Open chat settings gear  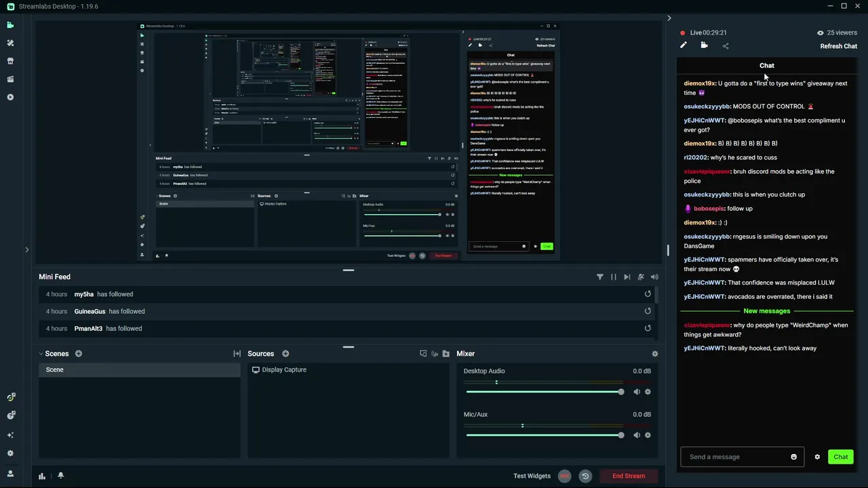817,457
